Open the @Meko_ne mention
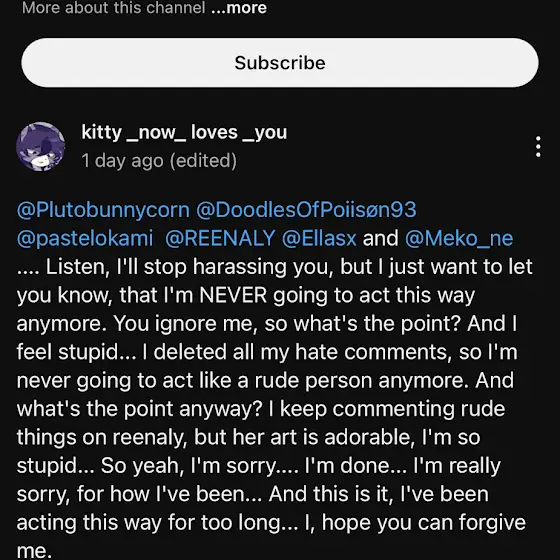 coord(459,238)
